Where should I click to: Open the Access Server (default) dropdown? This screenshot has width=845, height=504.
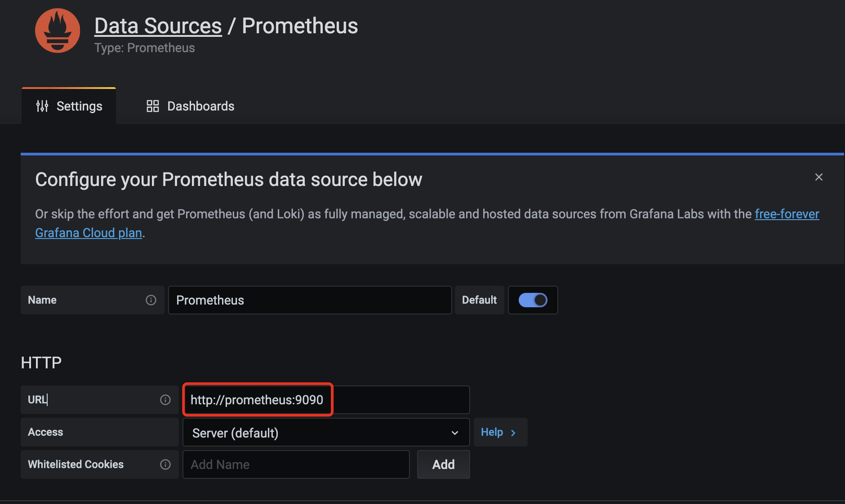click(326, 433)
